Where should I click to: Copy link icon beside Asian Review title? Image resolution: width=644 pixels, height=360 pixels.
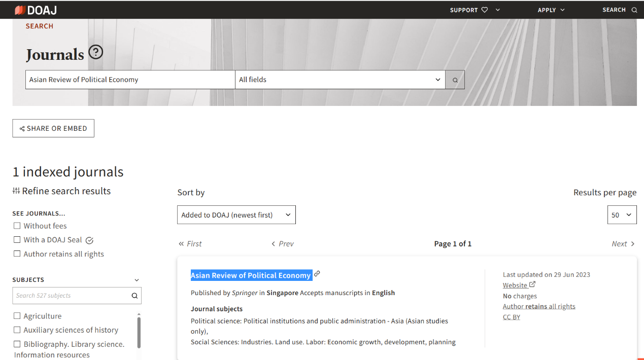pyautogui.click(x=317, y=274)
